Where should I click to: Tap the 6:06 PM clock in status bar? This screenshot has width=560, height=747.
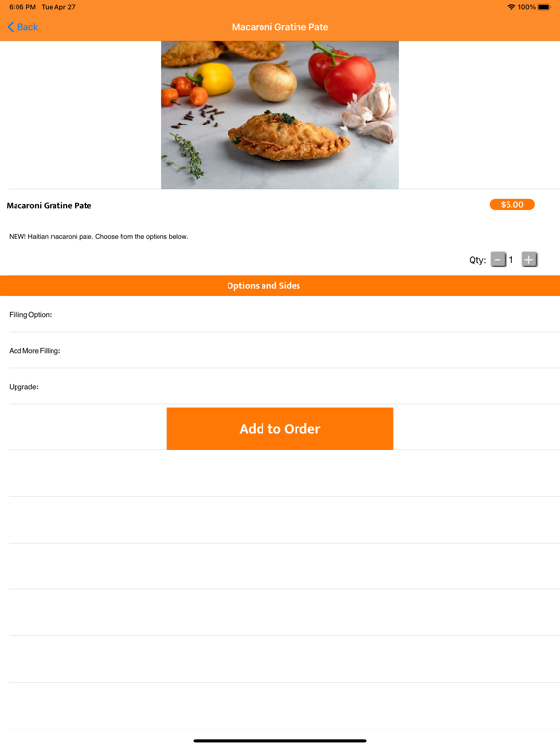tap(22, 7)
